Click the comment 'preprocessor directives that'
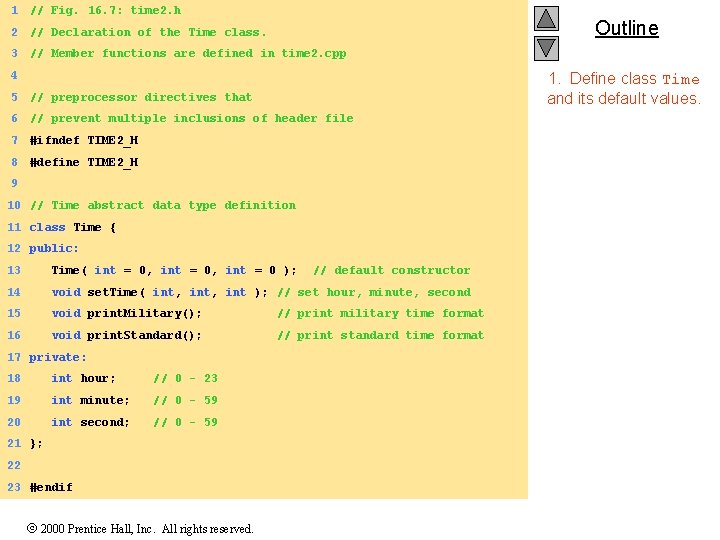Image resolution: width=720 pixels, height=540 pixels. (x=151, y=97)
